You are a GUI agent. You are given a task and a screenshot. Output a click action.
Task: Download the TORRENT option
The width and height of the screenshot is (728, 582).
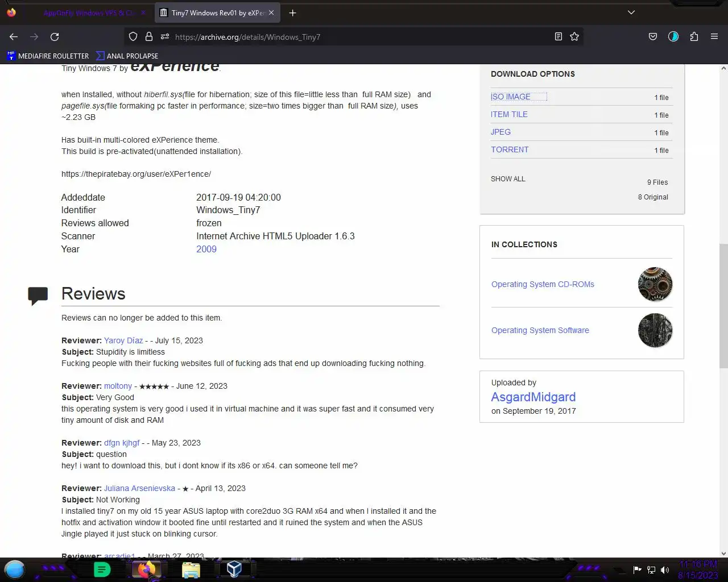coord(510,149)
